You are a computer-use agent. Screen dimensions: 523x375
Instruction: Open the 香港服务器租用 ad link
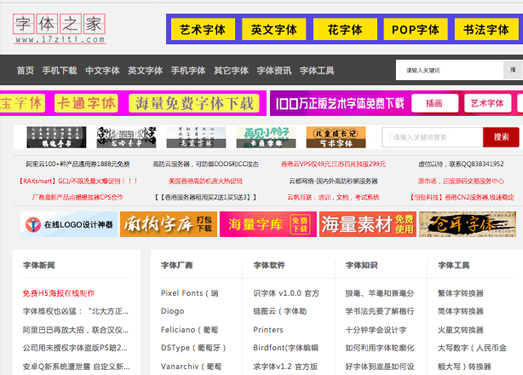[205, 197]
